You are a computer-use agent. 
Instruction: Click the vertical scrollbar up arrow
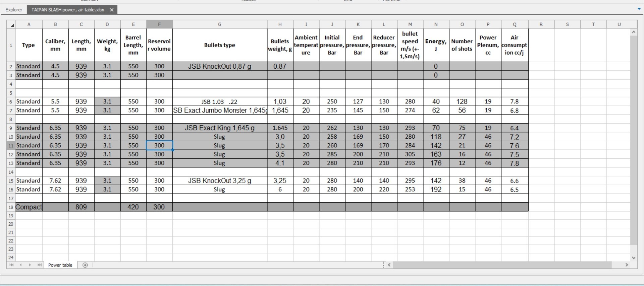pos(634,32)
